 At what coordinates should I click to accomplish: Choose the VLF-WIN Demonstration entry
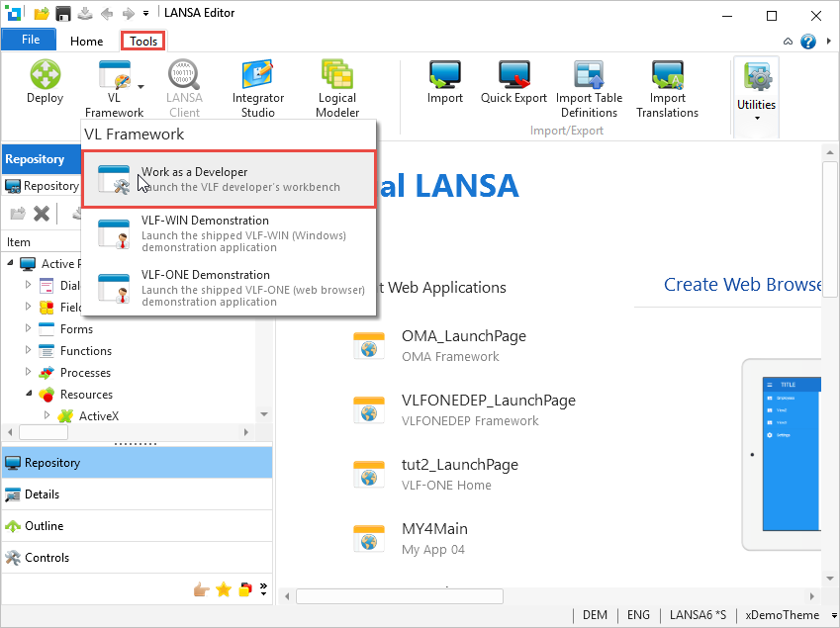pyautogui.click(x=229, y=233)
